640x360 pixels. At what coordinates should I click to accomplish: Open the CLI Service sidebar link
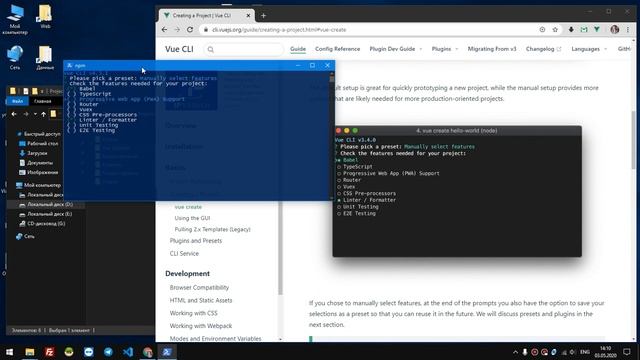(x=184, y=253)
